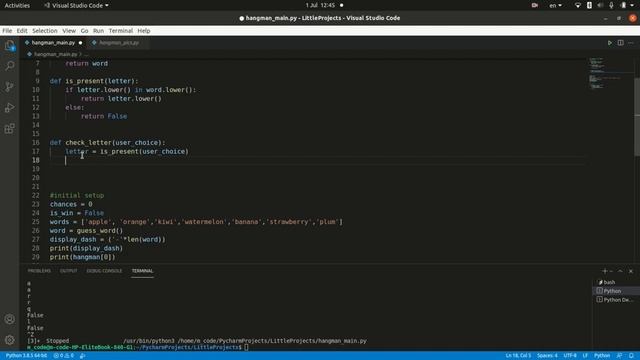This screenshot has width=640, height=360.
Task: Open editor More Actions ellipsis
Action: tap(631, 42)
